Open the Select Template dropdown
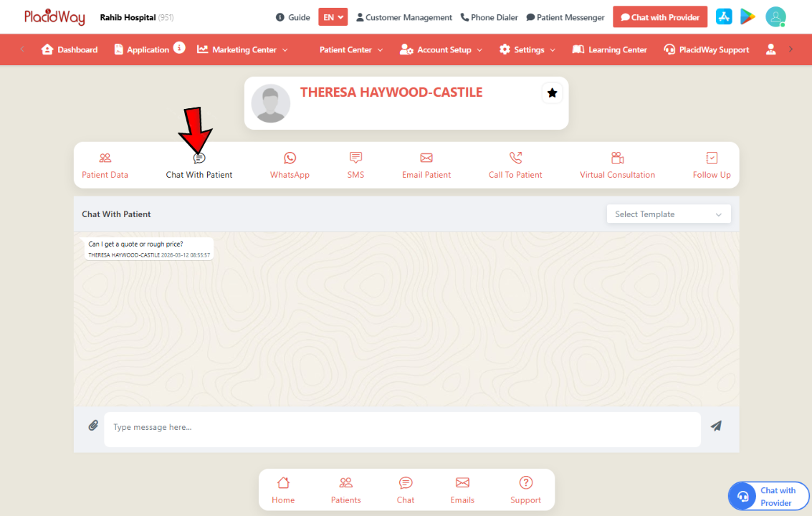Viewport: 812px width, 516px height. coord(668,214)
